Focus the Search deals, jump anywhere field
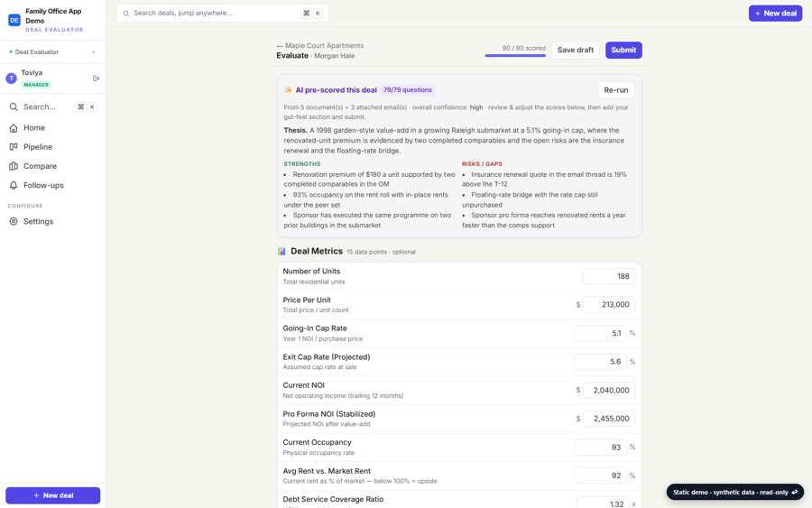 (223, 14)
